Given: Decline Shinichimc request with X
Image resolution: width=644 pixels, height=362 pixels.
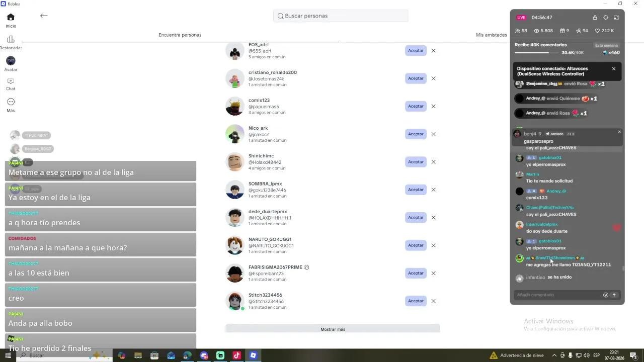Looking at the screenshot, I should point(433,162).
